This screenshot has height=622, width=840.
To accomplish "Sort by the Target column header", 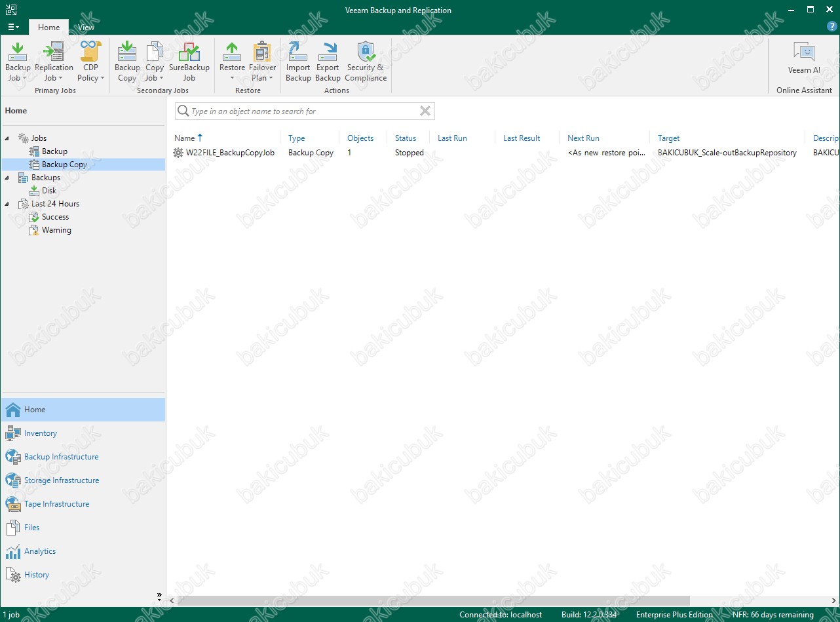I will (x=669, y=138).
